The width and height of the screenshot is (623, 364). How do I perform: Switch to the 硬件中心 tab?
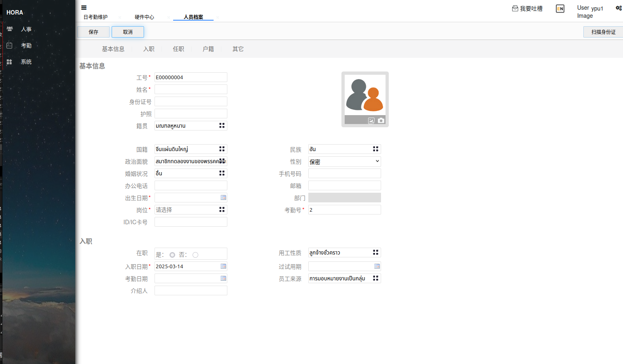tap(144, 17)
